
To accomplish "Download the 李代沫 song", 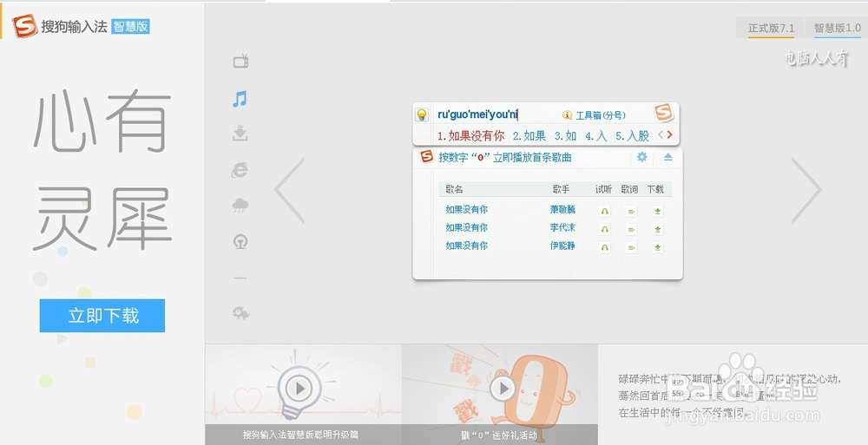I will [658, 229].
